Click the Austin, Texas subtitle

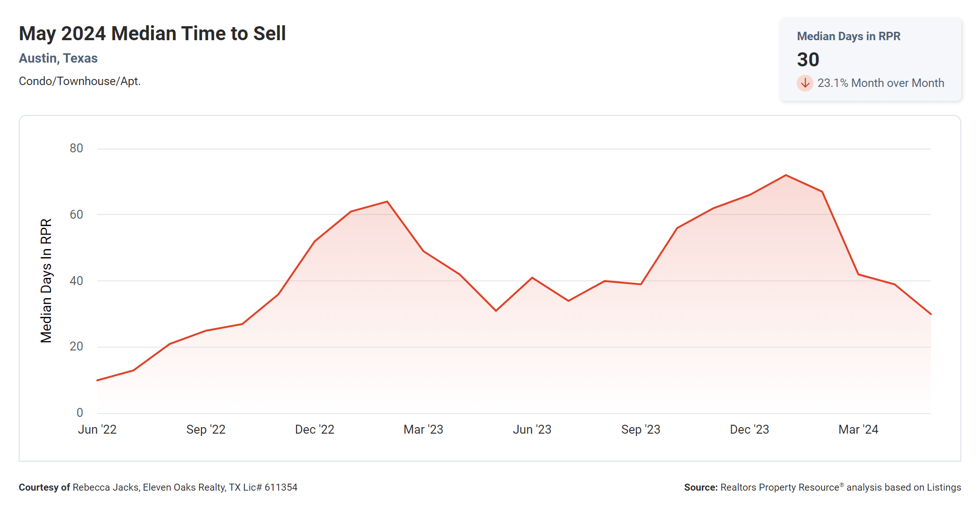click(x=58, y=58)
